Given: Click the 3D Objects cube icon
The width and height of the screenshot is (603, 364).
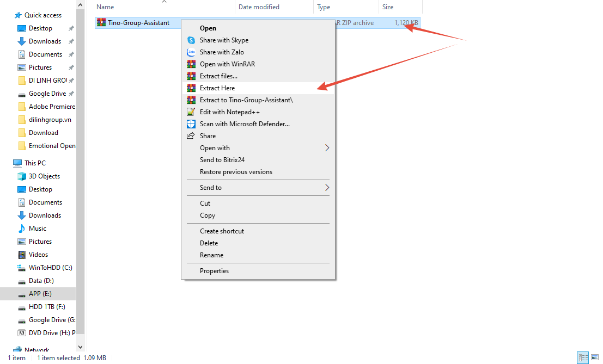Looking at the screenshot, I should [22, 176].
